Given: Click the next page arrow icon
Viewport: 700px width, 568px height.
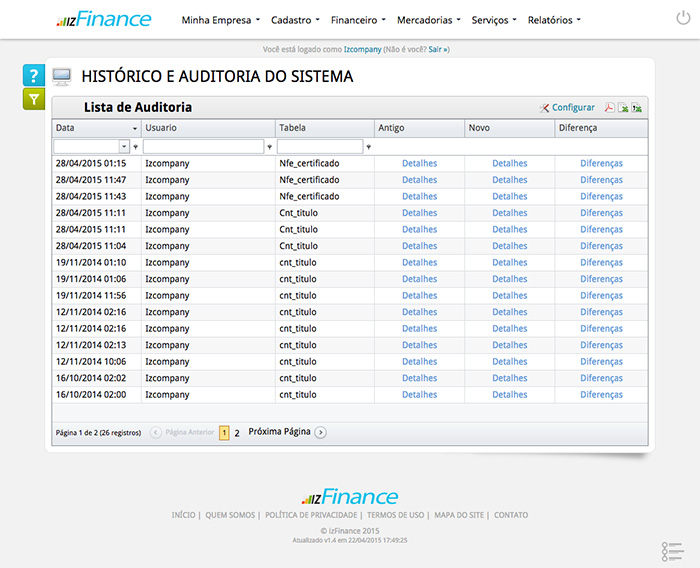Looking at the screenshot, I should click(x=320, y=433).
